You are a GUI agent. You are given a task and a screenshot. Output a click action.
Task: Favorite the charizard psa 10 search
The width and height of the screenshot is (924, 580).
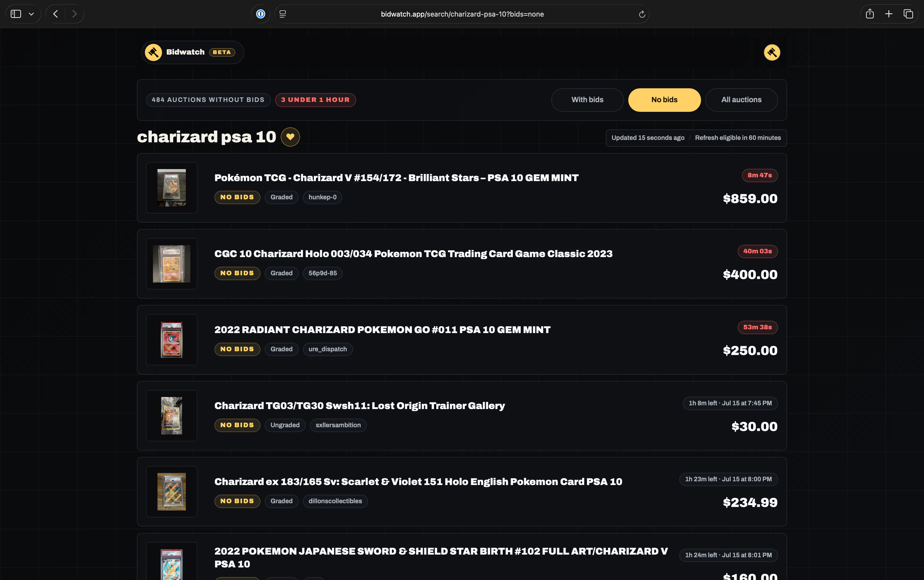290,137
